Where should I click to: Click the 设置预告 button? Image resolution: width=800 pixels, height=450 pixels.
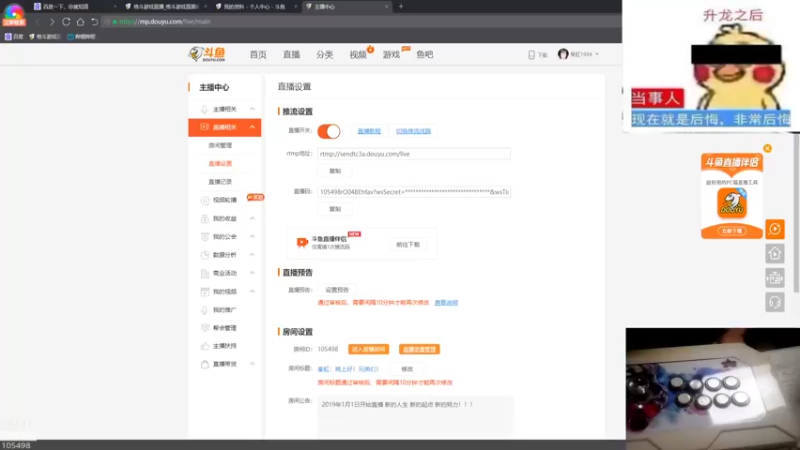pos(337,290)
